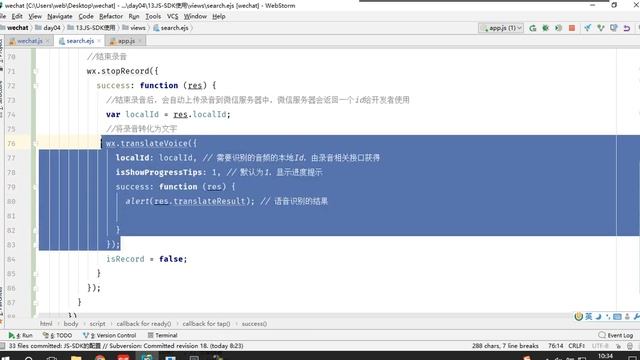
Task: Open the VCS menu
Action: pyautogui.click(x=172, y=16)
